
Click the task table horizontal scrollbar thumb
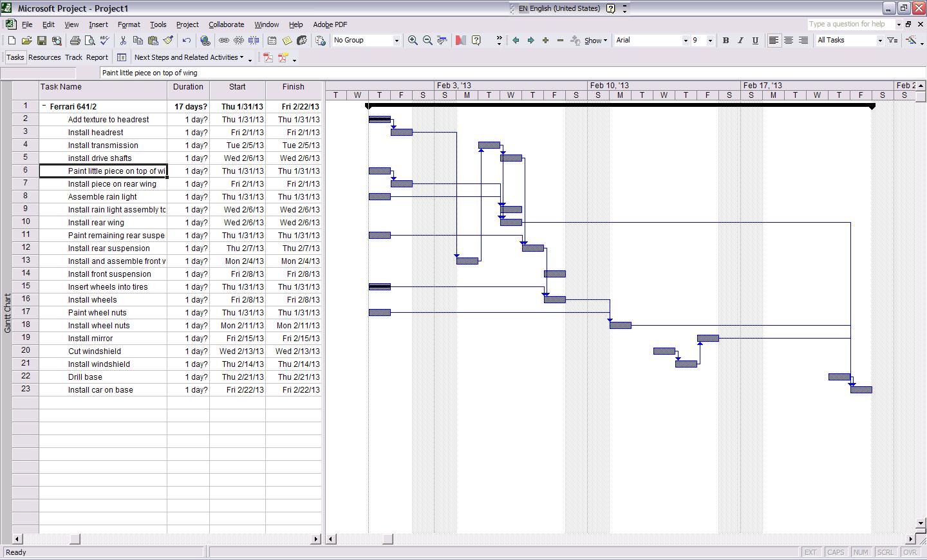[75, 539]
